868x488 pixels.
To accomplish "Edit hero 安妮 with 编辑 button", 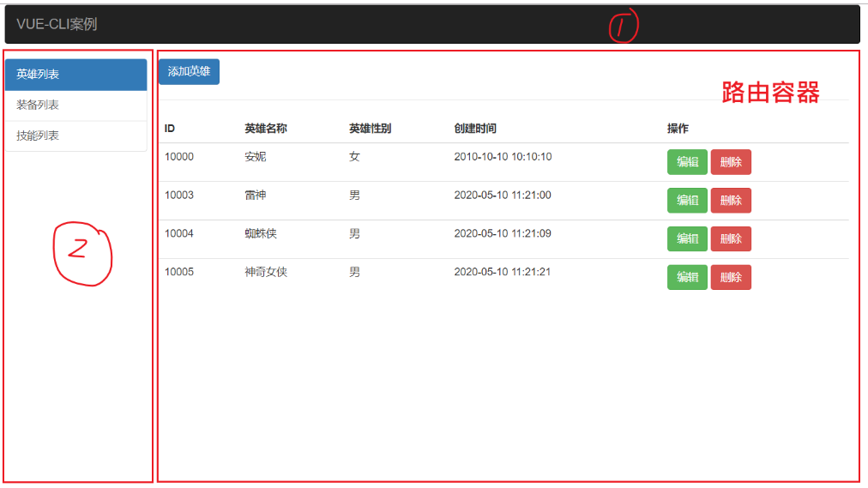I will coord(687,162).
